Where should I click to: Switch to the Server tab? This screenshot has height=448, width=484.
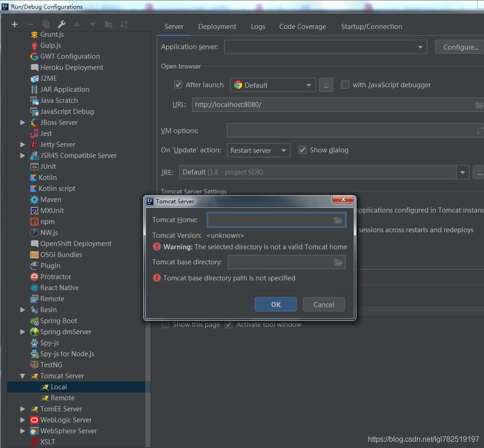(174, 27)
